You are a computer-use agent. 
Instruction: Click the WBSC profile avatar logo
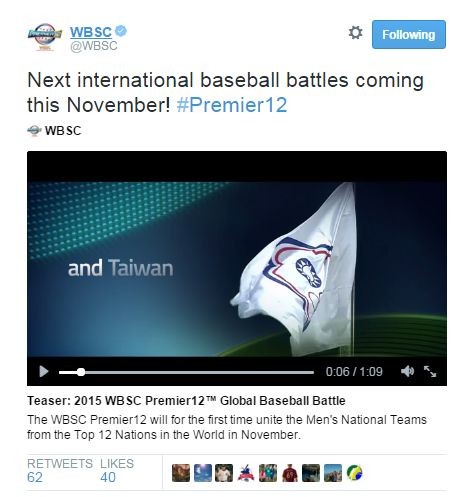pyautogui.click(x=45, y=37)
